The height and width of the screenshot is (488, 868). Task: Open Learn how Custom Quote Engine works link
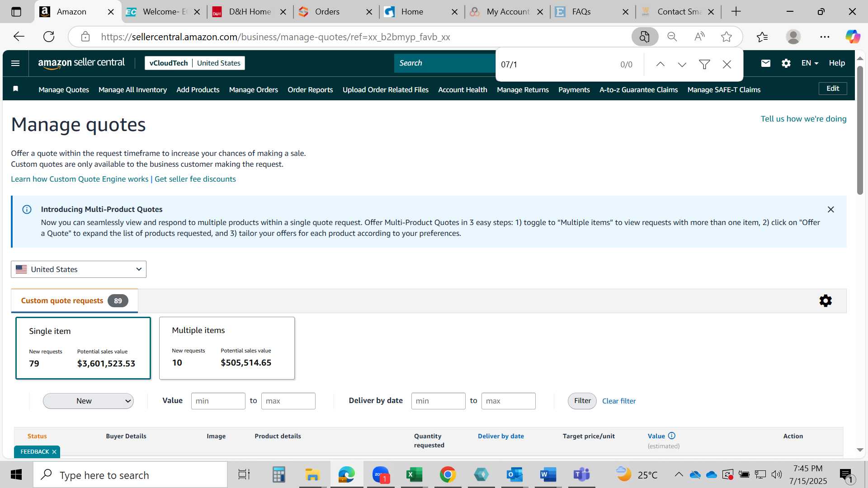(80, 179)
